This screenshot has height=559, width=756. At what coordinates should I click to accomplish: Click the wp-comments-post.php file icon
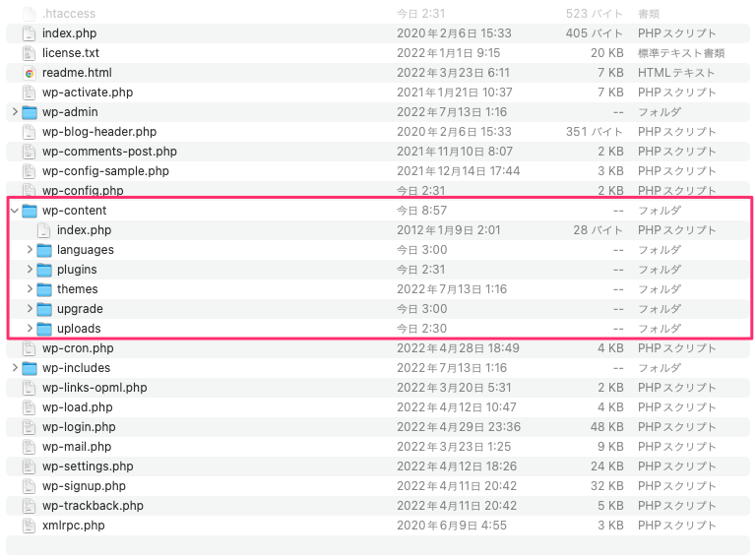(30, 152)
